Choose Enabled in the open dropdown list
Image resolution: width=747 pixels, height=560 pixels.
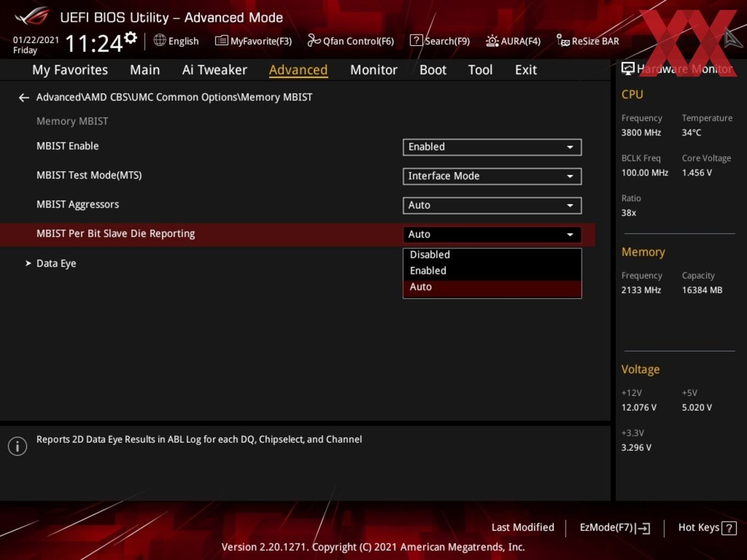pos(492,271)
